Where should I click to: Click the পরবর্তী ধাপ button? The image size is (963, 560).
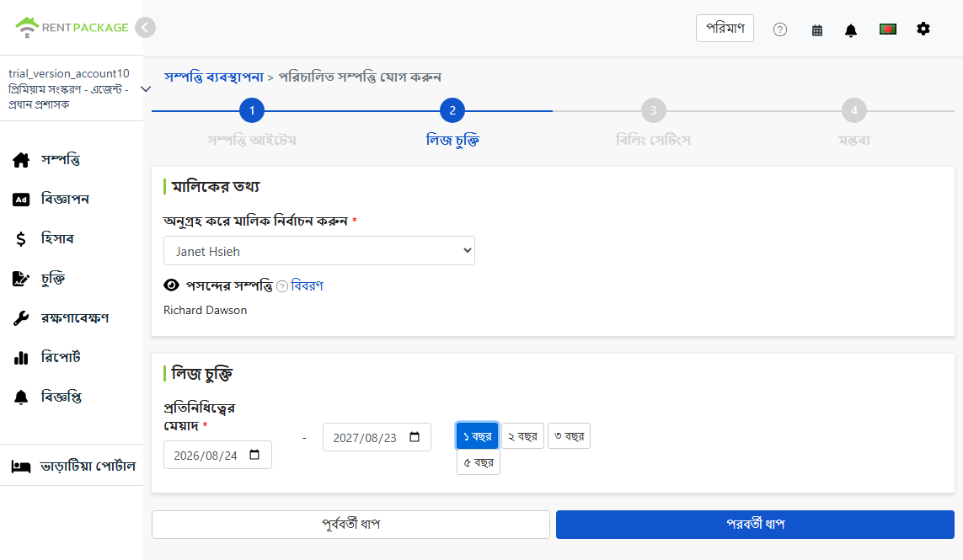tap(756, 525)
